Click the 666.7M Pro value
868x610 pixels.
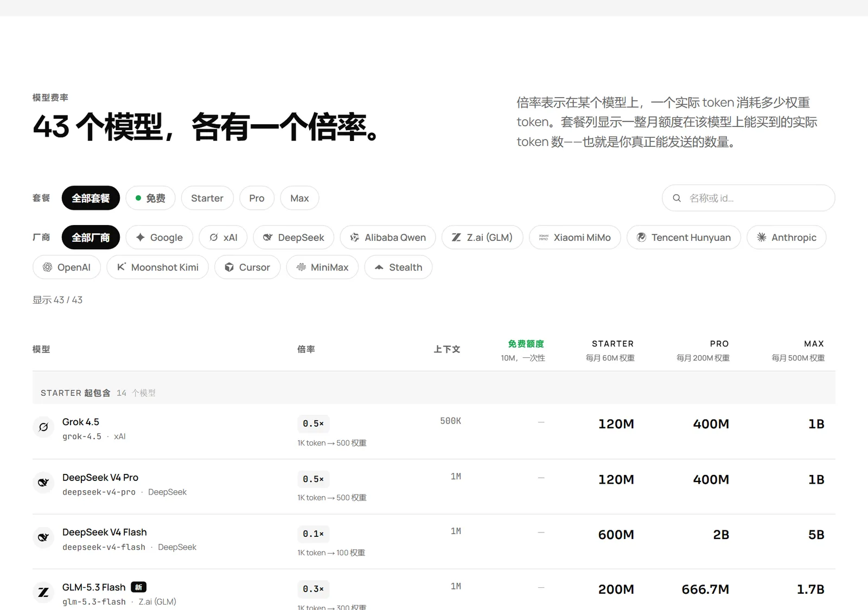pyautogui.click(x=705, y=589)
